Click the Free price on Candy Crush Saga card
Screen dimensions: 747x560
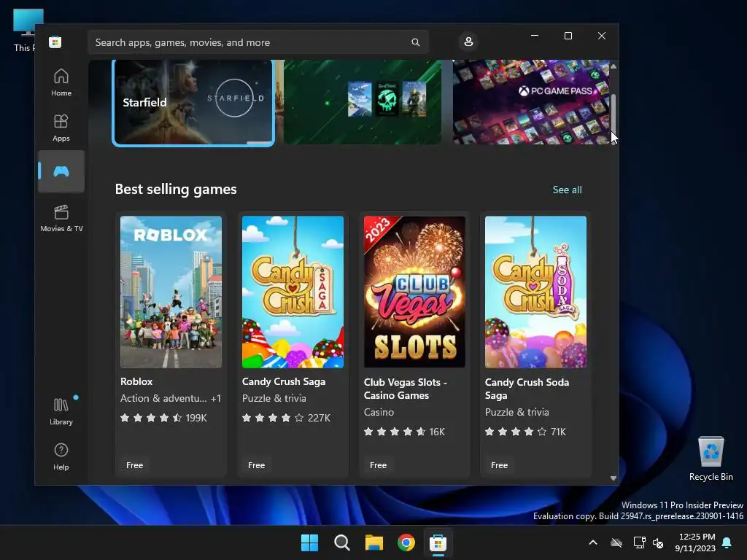pyautogui.click(x=256, y=465)
